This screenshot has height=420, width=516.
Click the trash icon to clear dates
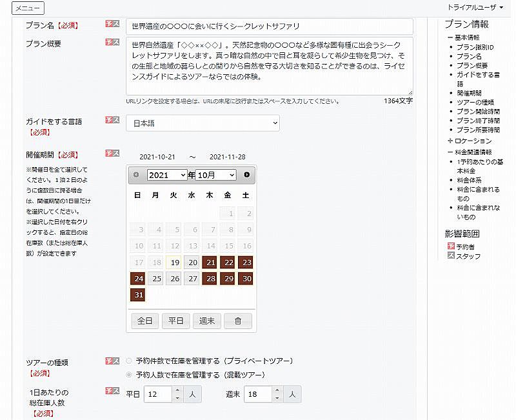coord(237,321)
